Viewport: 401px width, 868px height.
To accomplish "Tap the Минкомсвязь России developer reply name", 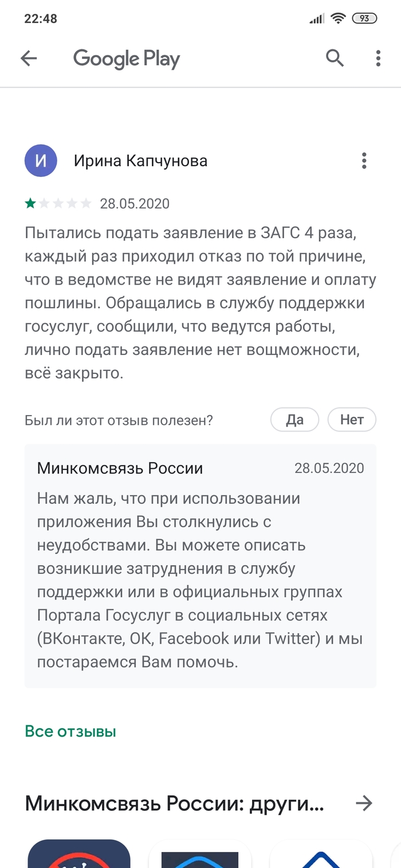I will click(x=120, y=468).
